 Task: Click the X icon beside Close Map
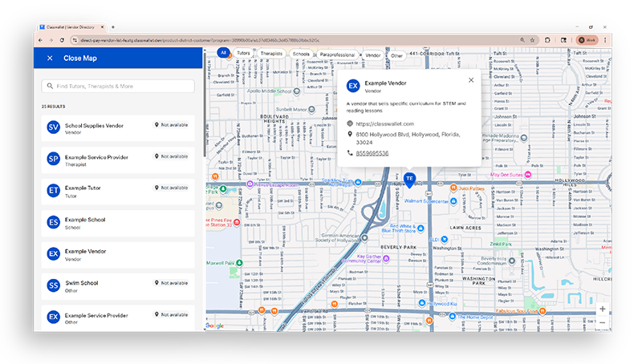(50, 58)
